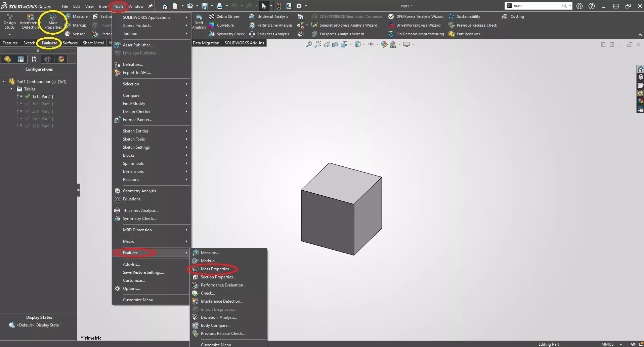
Task: Activate 2x2 [ Part1 ] configuration
Action: click(43, 119)
